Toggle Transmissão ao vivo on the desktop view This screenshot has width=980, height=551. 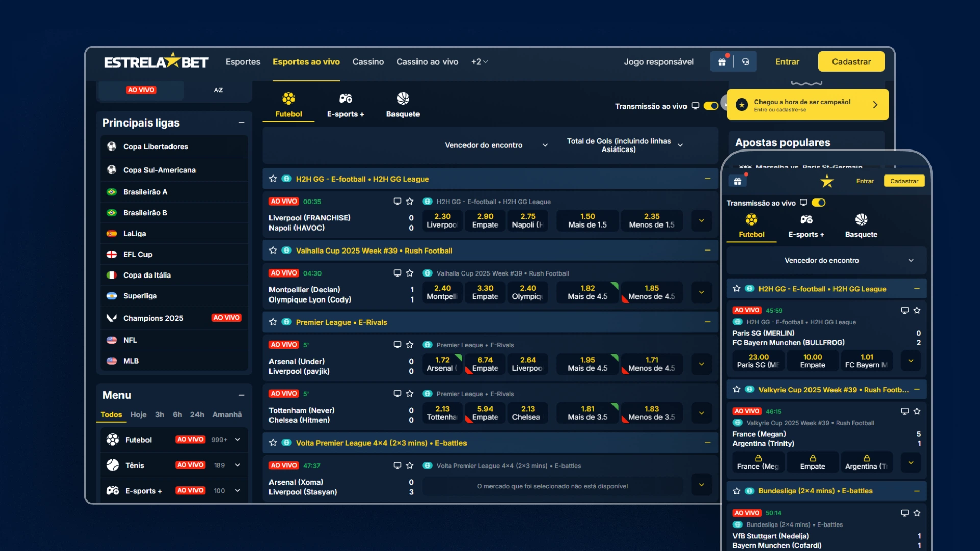point(710,106)
